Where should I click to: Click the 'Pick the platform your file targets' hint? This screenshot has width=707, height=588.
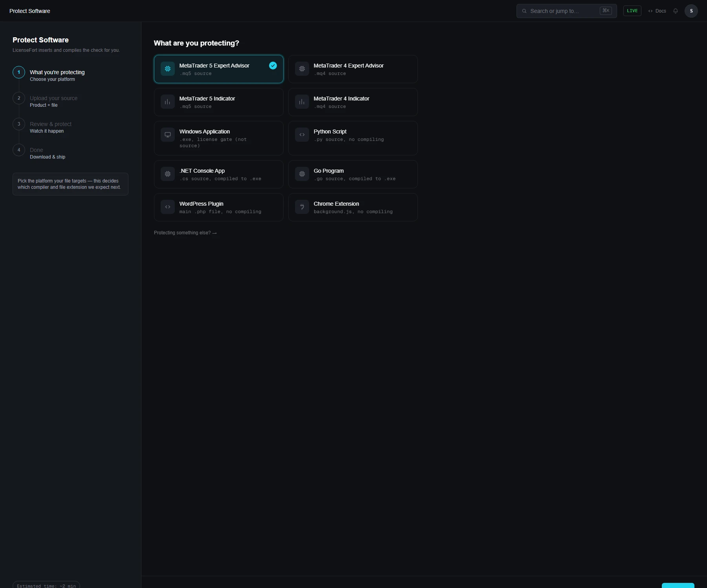click(x=70, y=184)
